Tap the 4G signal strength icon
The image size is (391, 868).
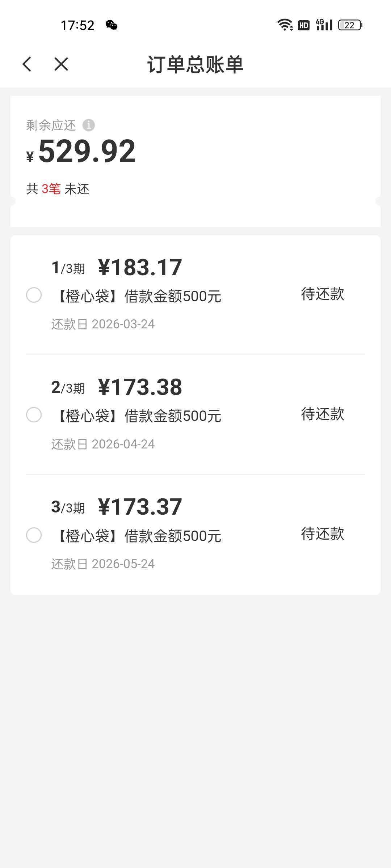324,25
